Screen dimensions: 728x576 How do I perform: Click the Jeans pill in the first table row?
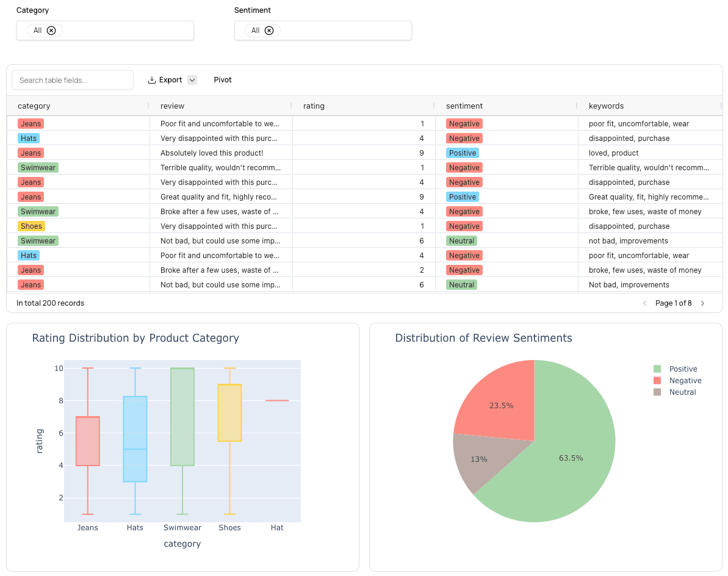coord(31,123)
